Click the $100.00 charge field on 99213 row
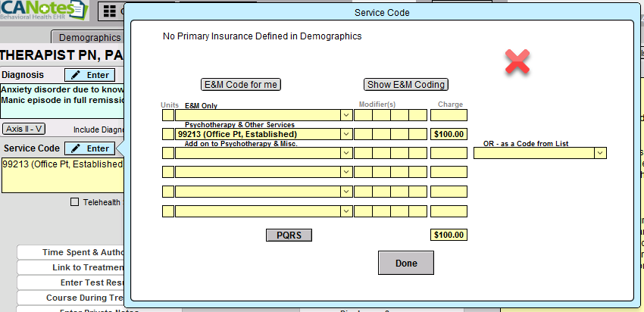Image resolution: width=644 pixels, height=312 pixels. point(449,134)
